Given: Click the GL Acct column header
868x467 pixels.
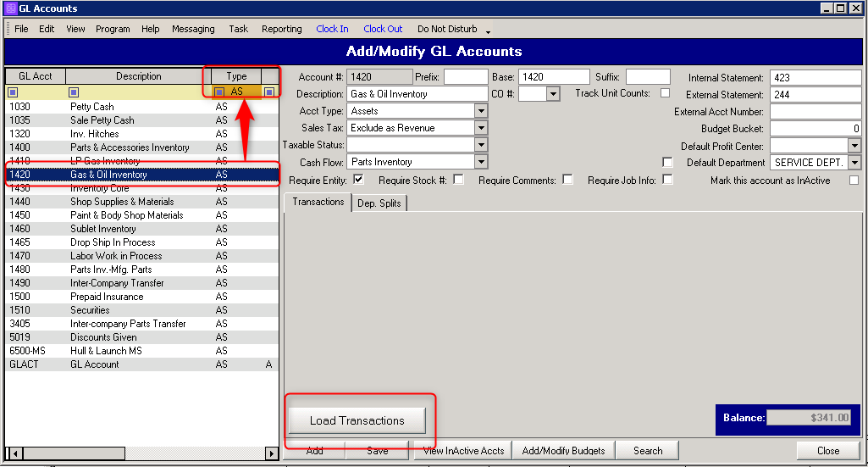Looking at the screenshot, I should click(x=36, y=76).
